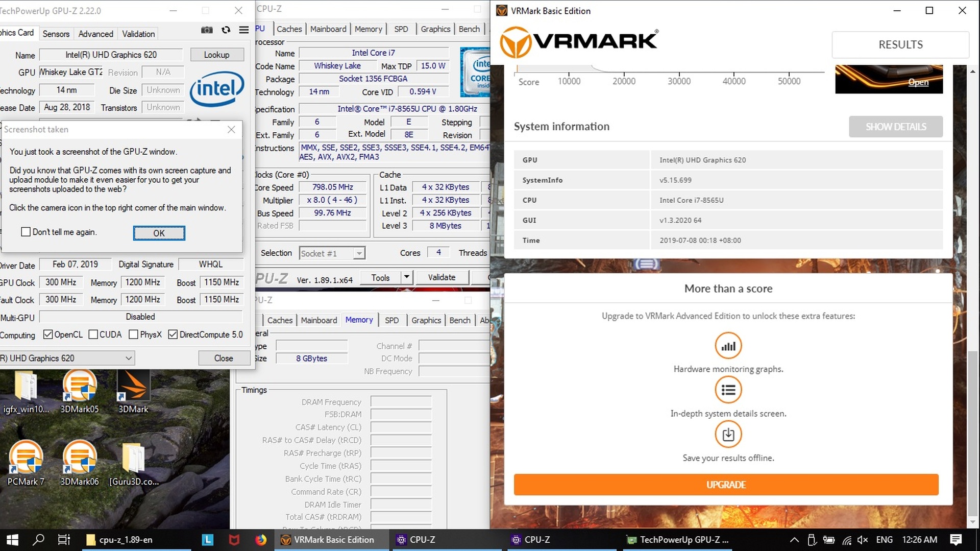Switch to GPU-Z Advanced tab
This screenshot has width=980, height=551.
coord(95,34)
